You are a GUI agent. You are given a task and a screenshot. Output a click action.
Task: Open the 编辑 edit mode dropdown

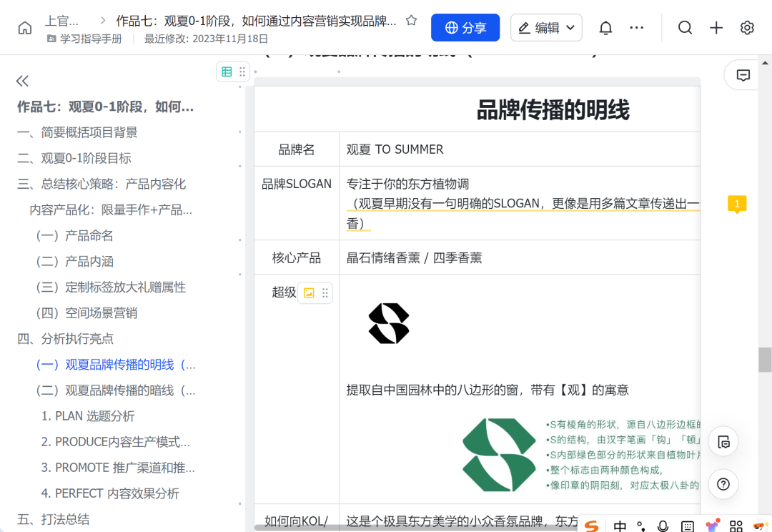click(x=546, y=27)
